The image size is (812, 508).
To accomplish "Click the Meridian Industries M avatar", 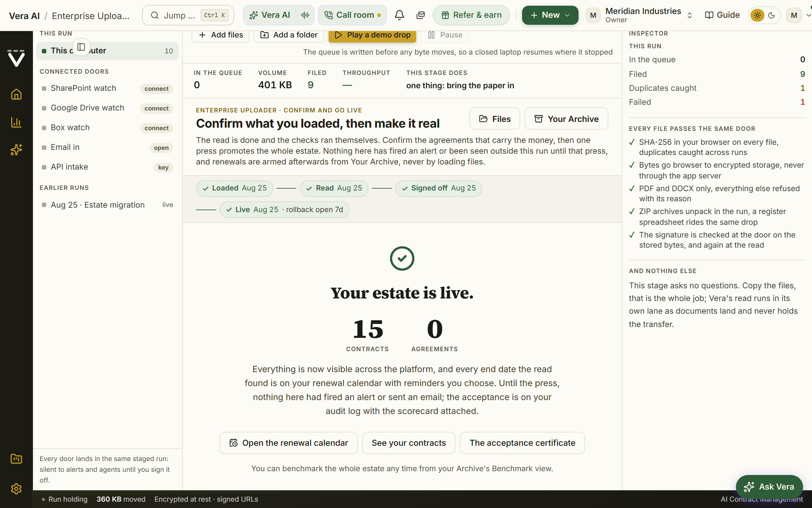I will tap(593, 15).
